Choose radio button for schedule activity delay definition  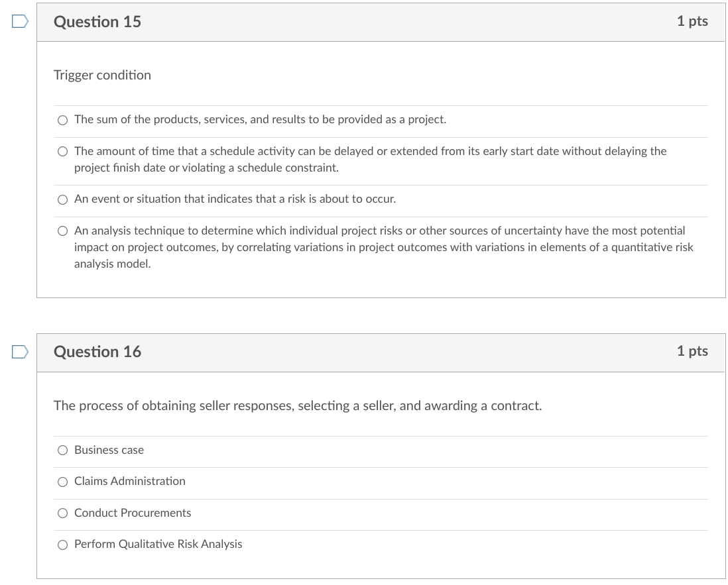click(x=62, y=152)
